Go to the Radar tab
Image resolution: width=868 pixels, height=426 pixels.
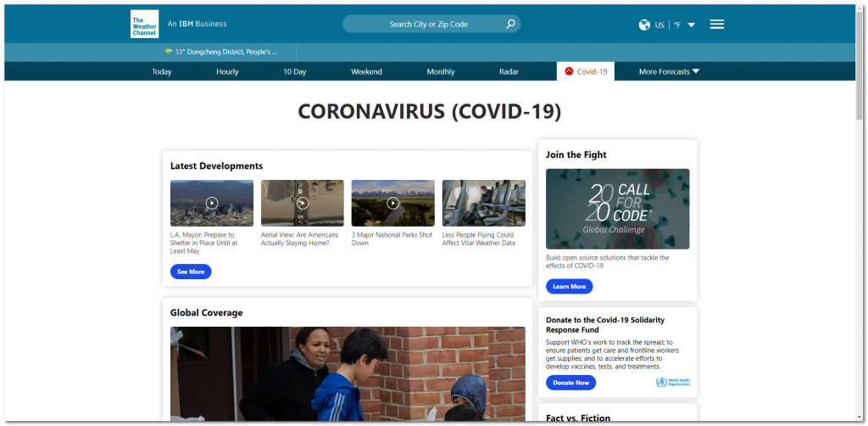(509, 71)
